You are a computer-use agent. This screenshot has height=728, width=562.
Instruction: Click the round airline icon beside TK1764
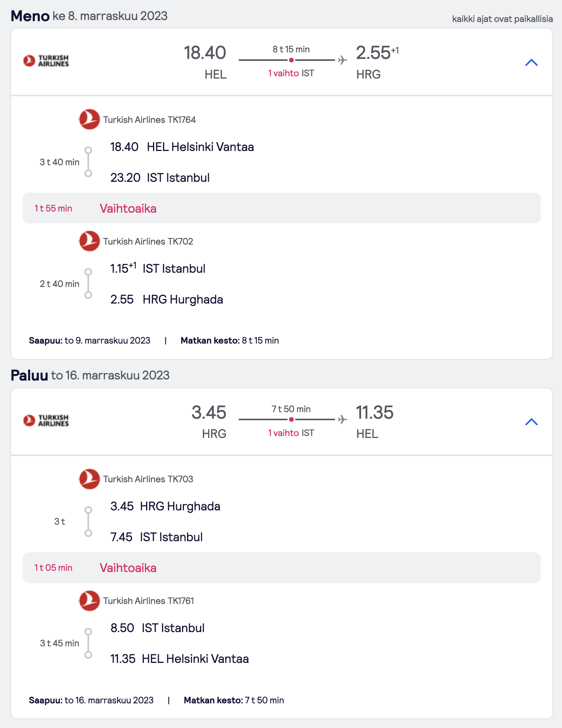(x=89, y=119)
